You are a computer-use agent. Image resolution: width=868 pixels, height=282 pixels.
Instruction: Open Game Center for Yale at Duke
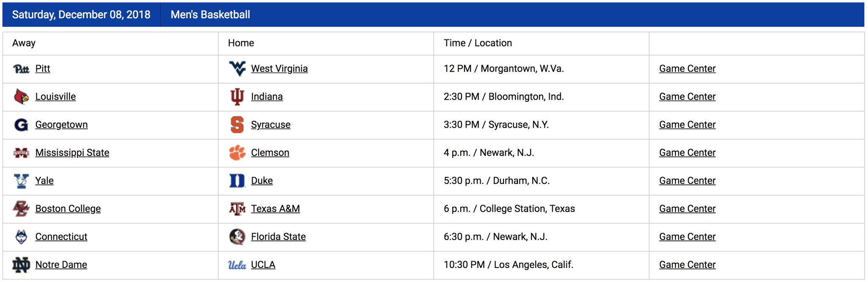687,181
